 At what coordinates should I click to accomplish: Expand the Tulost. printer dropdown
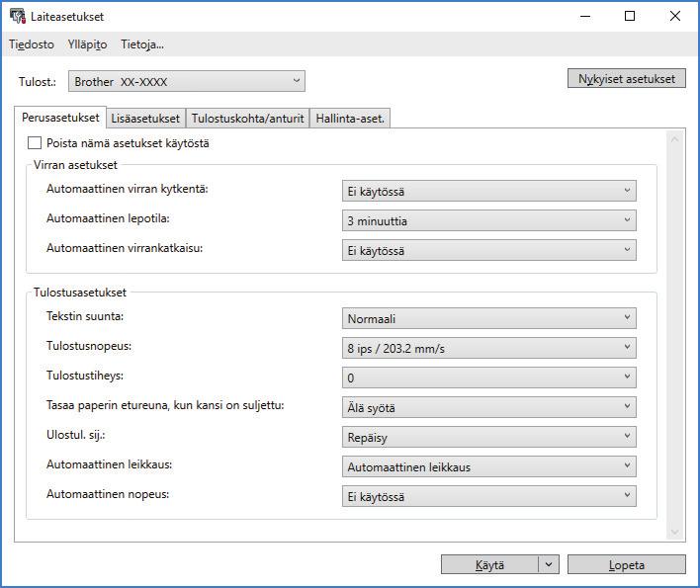coord(187,81)
